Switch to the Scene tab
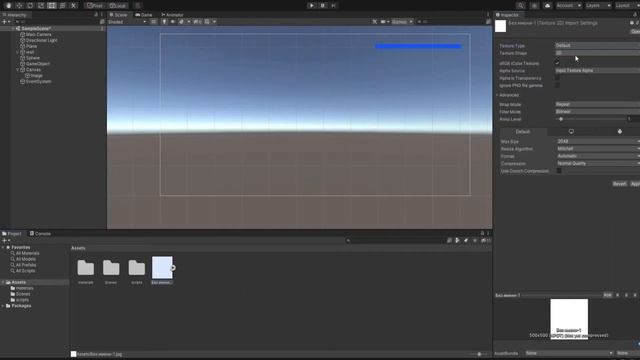Viewport: 640px width, 360px height. coord(118,15)
